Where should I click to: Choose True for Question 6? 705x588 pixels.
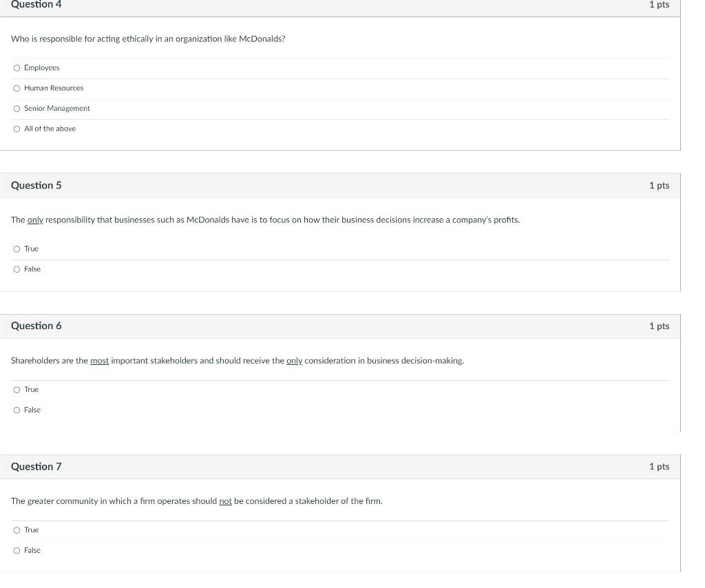pyautogui.click(x=17, y=390)
